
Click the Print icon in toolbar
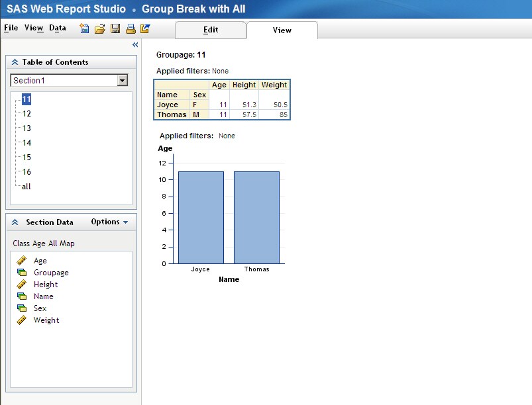[x=131, y=28]
